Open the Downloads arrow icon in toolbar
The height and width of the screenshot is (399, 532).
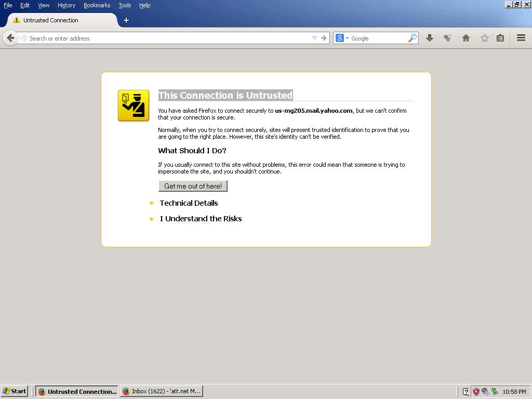(x=430, y=38)
